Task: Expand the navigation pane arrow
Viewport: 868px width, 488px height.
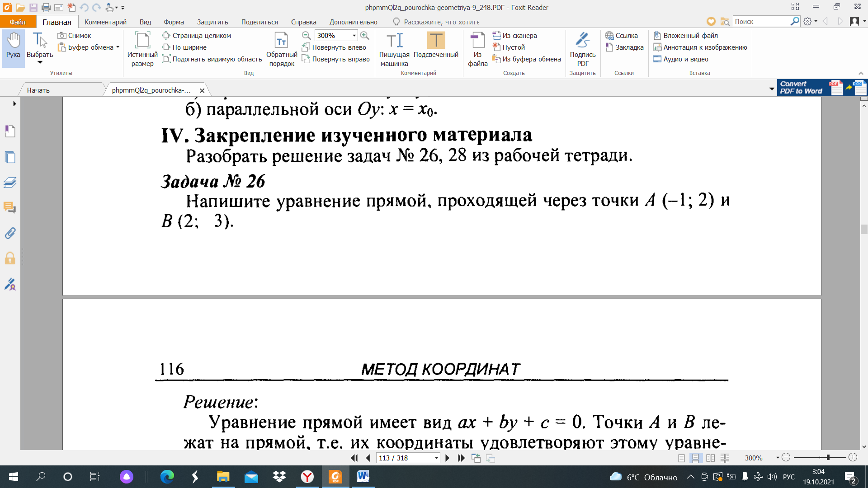Action: [x=14, y=103]
